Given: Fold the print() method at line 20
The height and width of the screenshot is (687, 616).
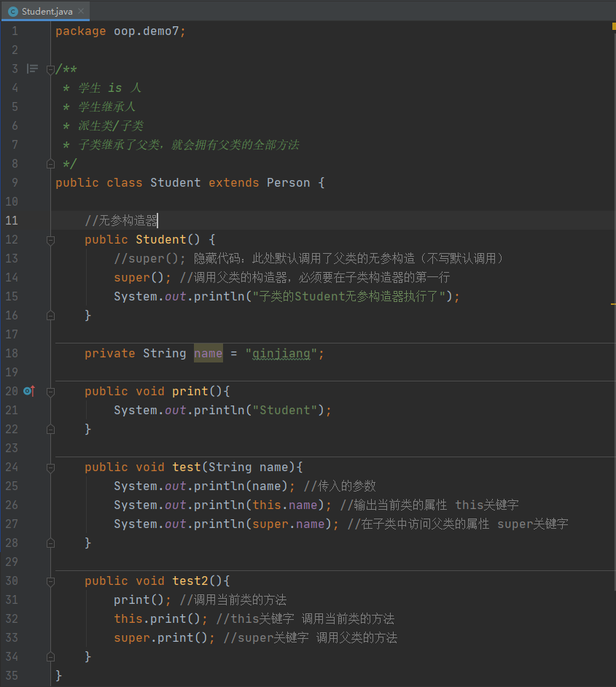Looking at the screenshot, I should pyautogui.click(x=50, y=391).
